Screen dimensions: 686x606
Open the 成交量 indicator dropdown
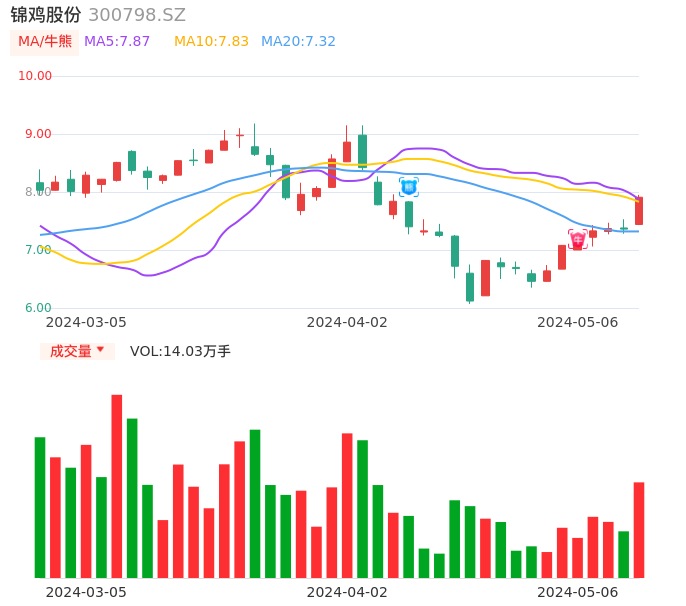[x=77, y=351]
